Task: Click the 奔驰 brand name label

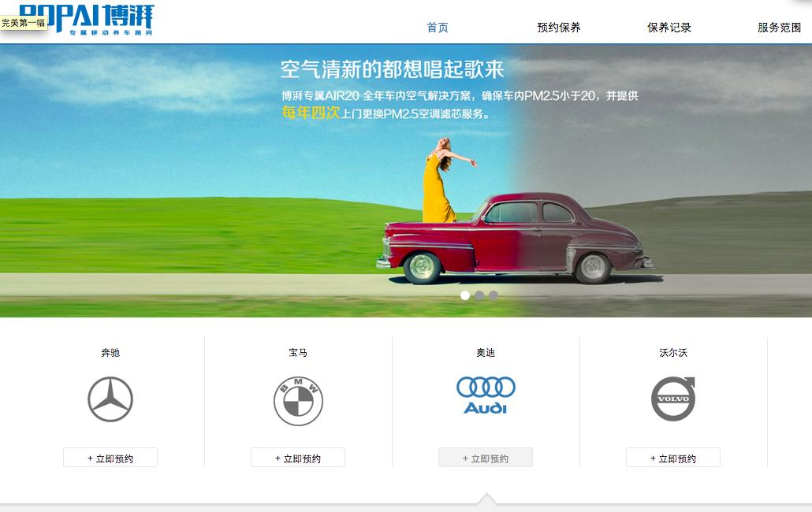Action: pyautogui.click(x=110, y=353)
